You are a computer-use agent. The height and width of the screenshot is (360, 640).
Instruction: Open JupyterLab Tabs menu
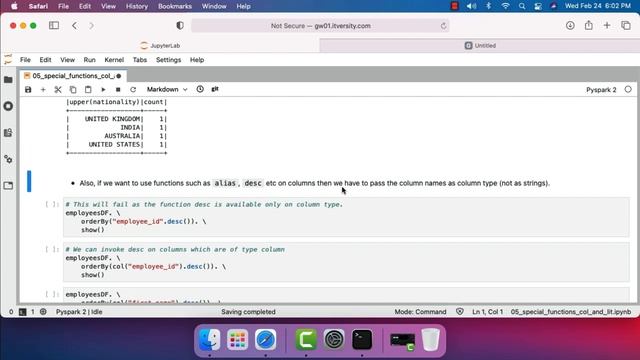(140, 60)
